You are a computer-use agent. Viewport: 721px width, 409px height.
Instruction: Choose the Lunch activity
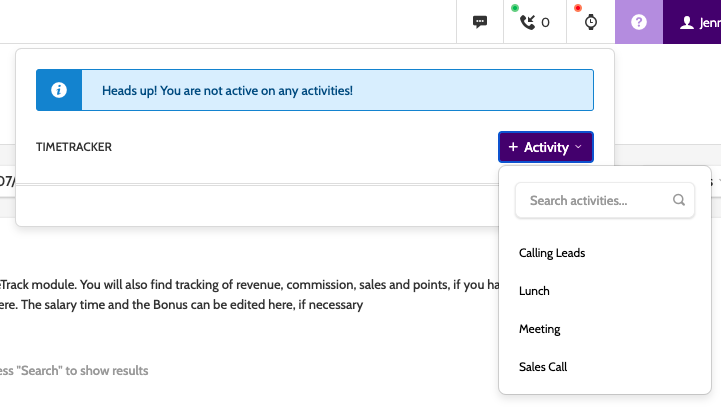pyautogui.click(x=534, y=291)
